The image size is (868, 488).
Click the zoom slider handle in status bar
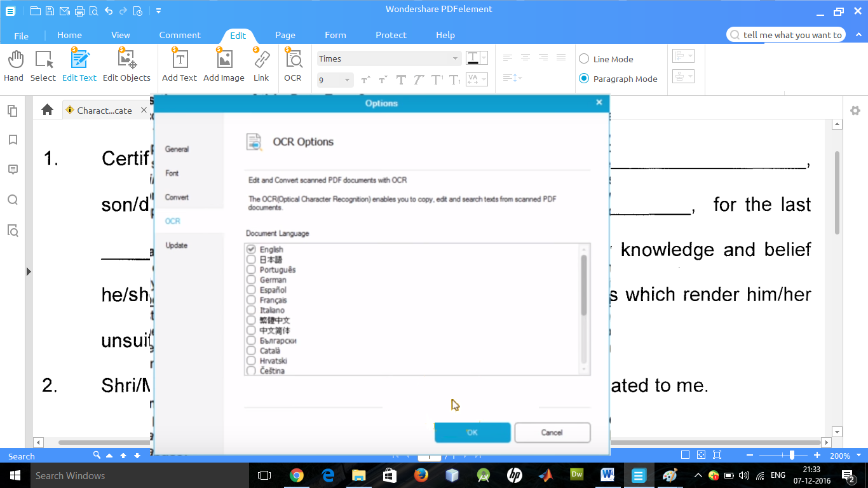(792, 455)
